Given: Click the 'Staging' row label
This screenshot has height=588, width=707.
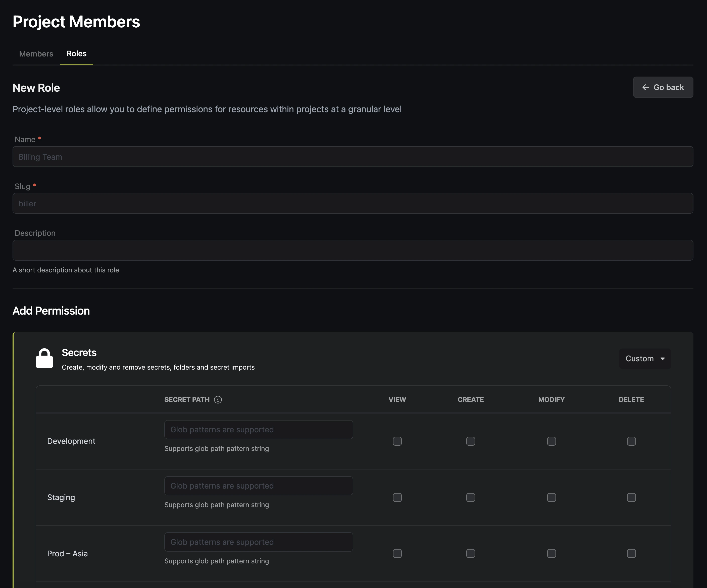Looking at the screenshot, I should tap(61, 497).
